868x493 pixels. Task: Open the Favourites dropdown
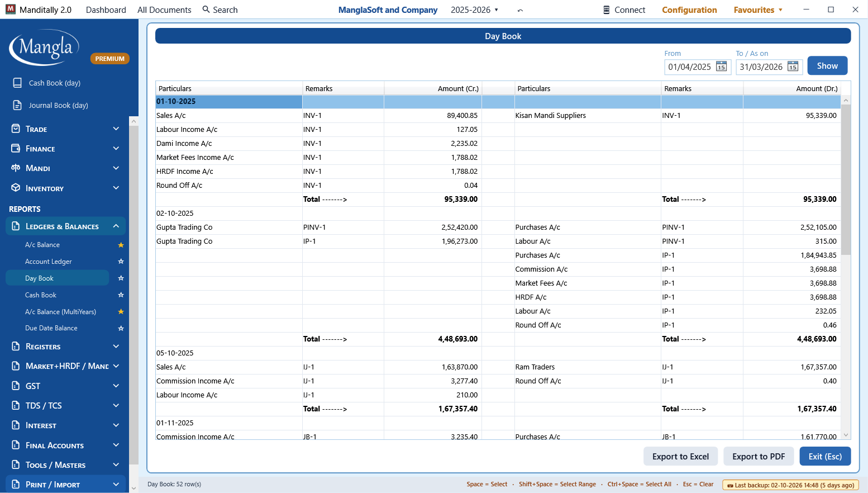758,10
